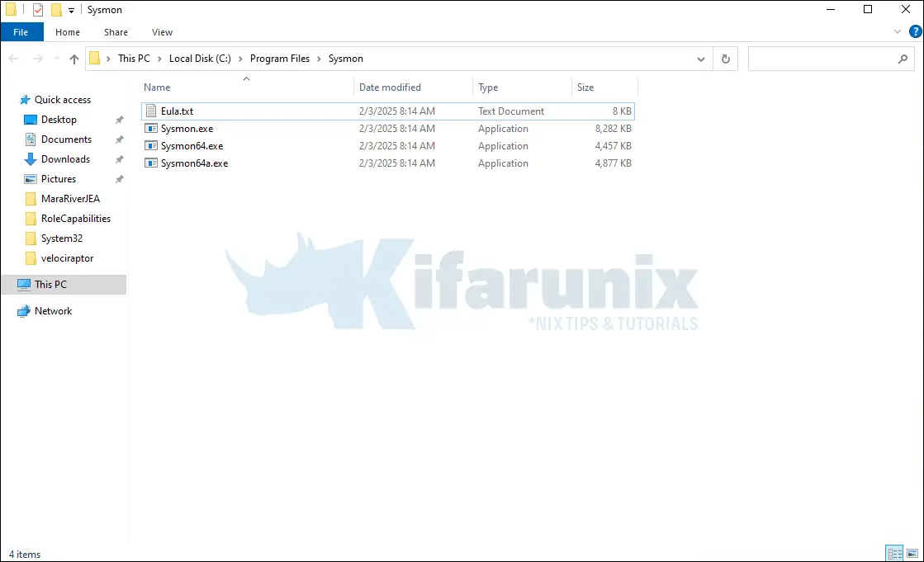Open the File ribbon tab
This screenshot has height=562, width=924.
[21, 32]
